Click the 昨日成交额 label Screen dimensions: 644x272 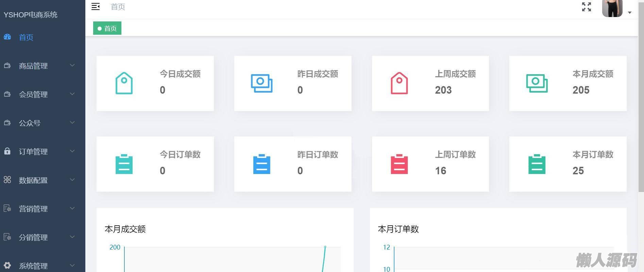[318, 74]
